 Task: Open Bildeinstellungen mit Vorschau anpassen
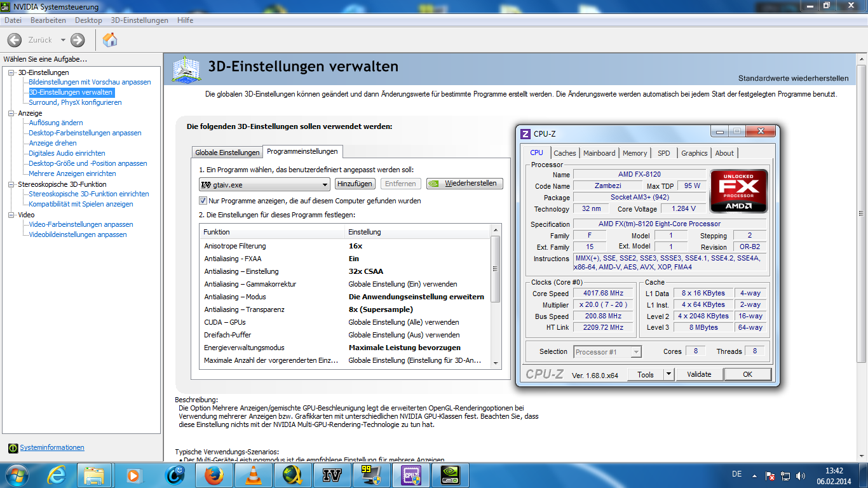pyautogui.click(x=90, y=82)
